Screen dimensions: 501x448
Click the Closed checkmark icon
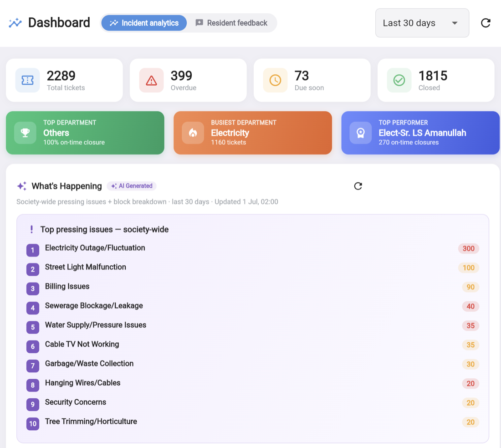tap(399, 80)
